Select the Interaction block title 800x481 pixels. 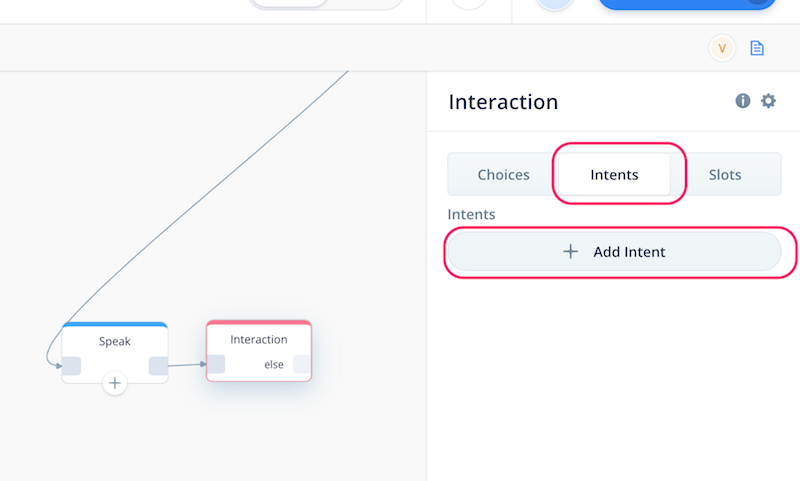click(x=259, y=339)
